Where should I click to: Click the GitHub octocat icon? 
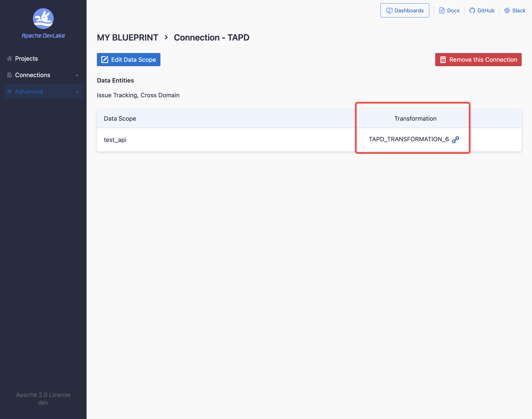pyautogui.click(x=472, y=11)
